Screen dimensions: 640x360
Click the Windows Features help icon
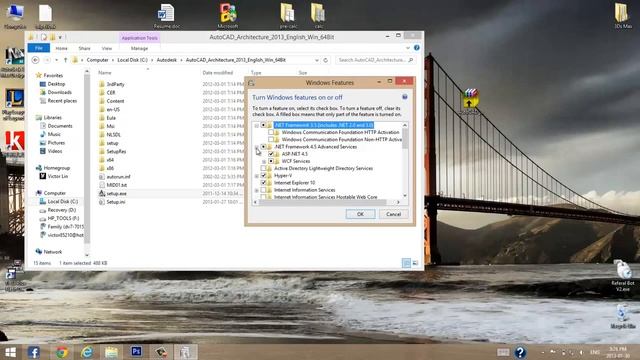click(404, 97)
